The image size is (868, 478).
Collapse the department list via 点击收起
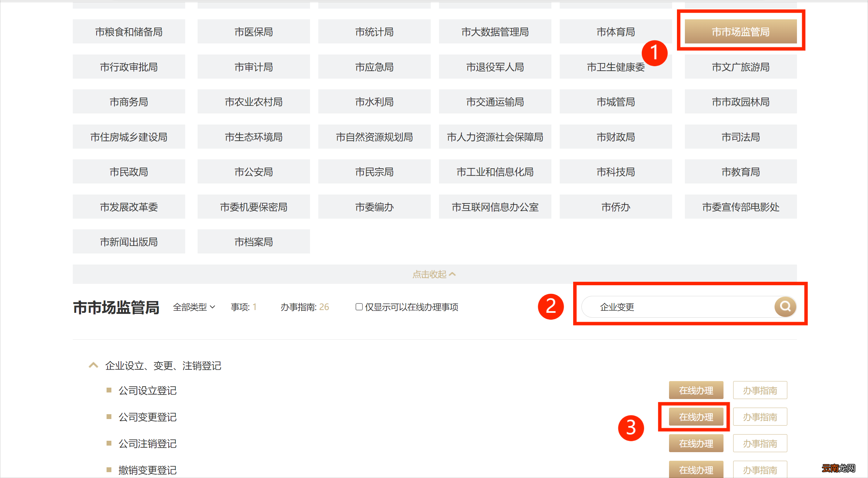pyautogui.click(x=434, y=274)
